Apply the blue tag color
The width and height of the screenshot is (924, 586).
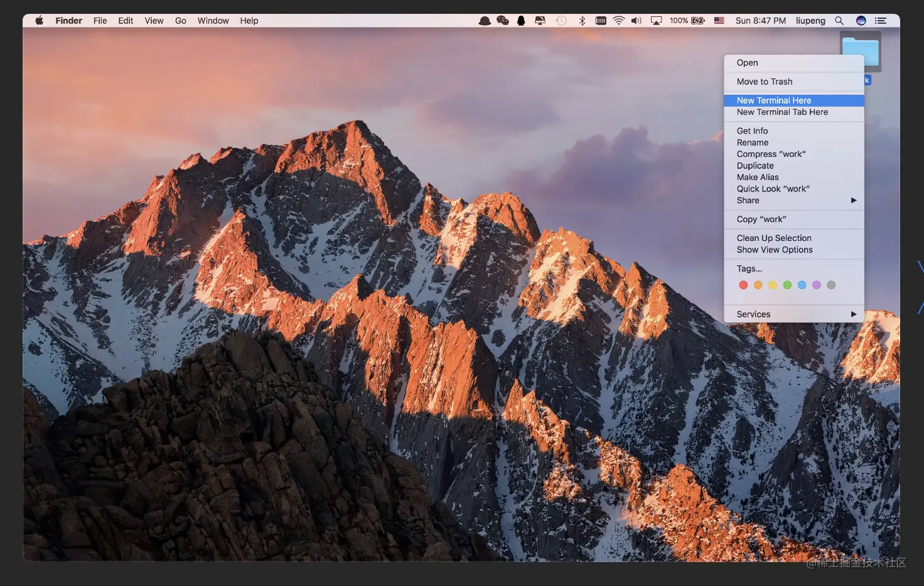(x=802, y=285)
